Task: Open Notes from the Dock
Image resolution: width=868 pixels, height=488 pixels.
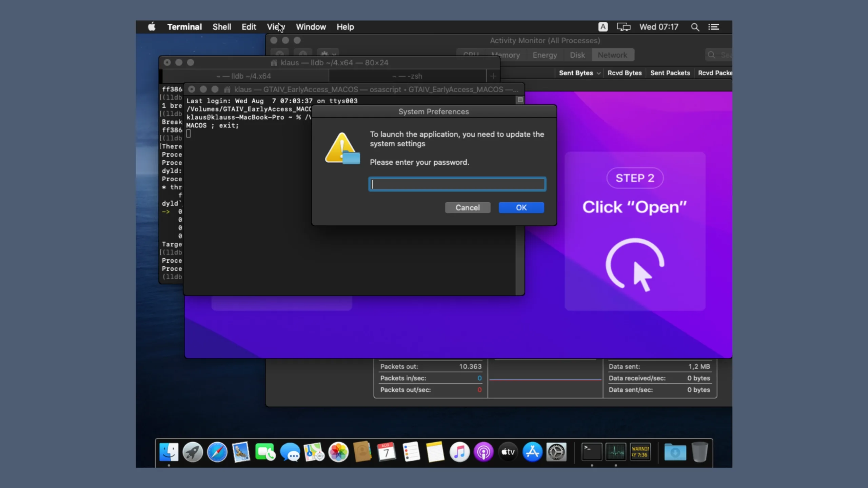Action: pos(435,452)
